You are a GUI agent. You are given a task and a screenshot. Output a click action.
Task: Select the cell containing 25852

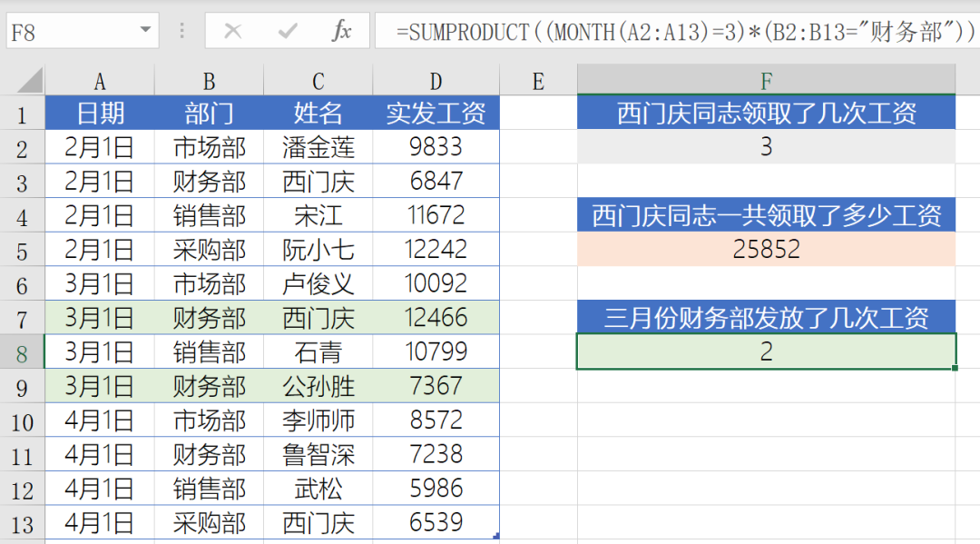click(x=766, y=250)
